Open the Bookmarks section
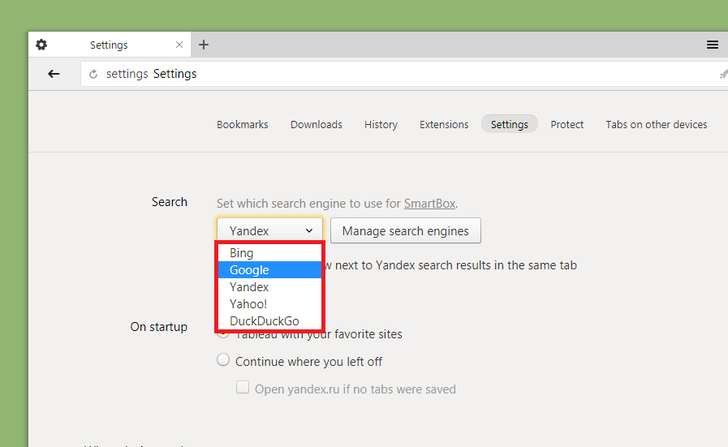The height and width of the screenshot is (447, 728). pyautogui.click(x=242, y=124)
